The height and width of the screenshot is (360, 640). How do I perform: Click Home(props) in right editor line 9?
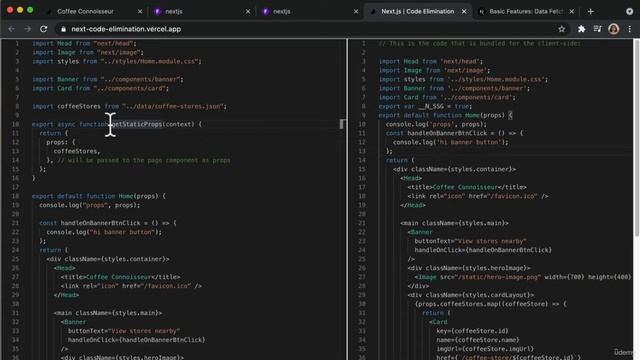(485, 115)
